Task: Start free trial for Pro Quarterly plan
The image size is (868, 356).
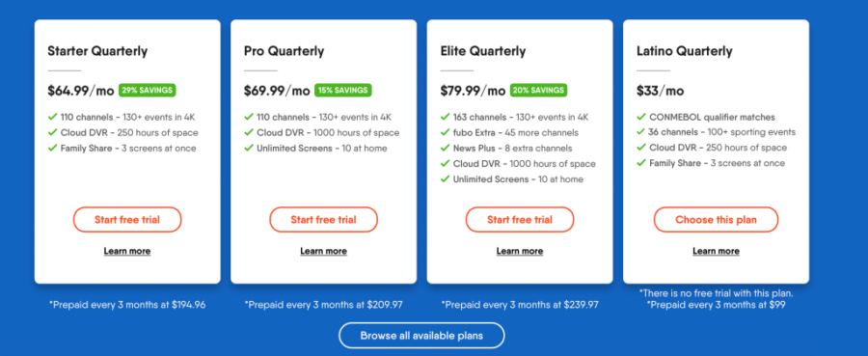Action: tap(323, 220)
